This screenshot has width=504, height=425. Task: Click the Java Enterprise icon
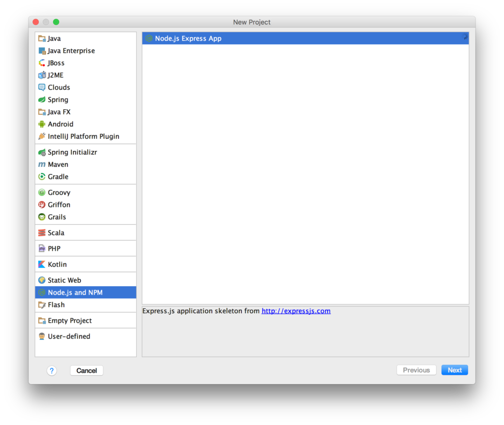(42, 51)
